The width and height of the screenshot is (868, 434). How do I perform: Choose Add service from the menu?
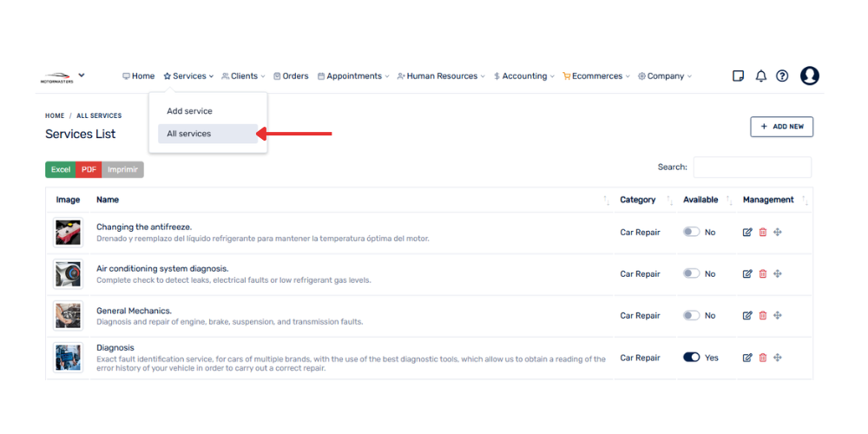point(189,111)
